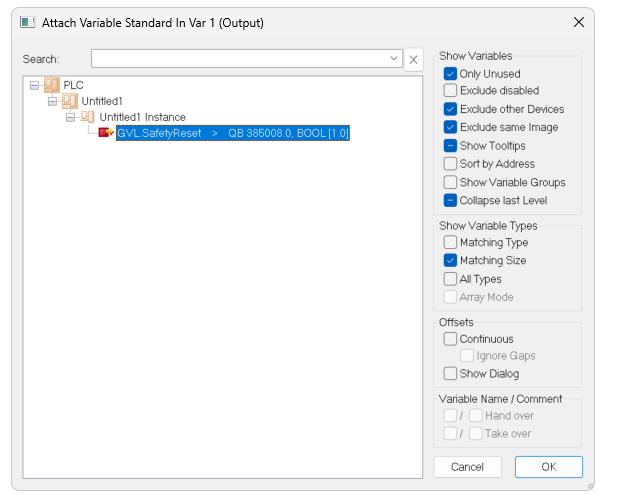Close the Attach Variable dialog
Screen dimensions: 619x495
[x=579, y=22]
